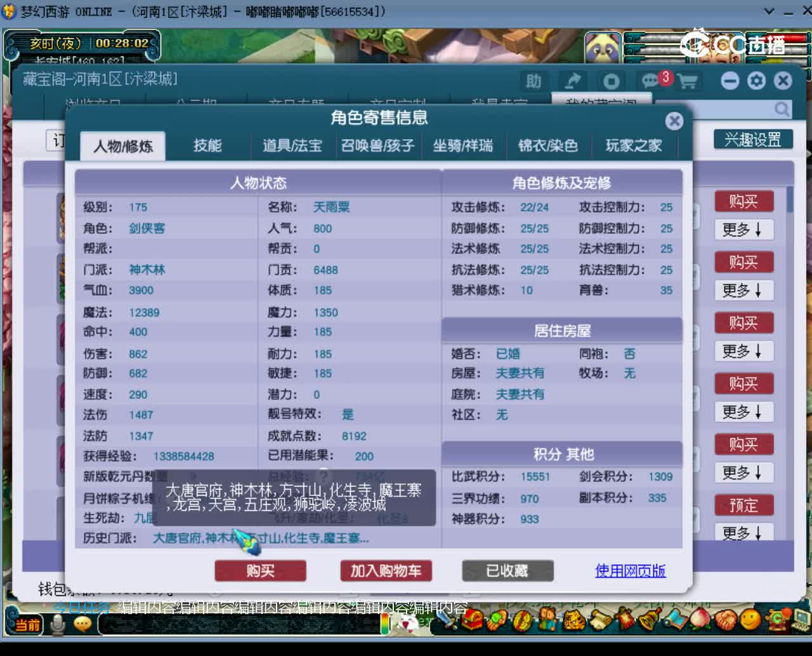Viewport: 812px width, 656px height.
Task: Click the 门派 value 神木林
Action: [x=147, y=270]
